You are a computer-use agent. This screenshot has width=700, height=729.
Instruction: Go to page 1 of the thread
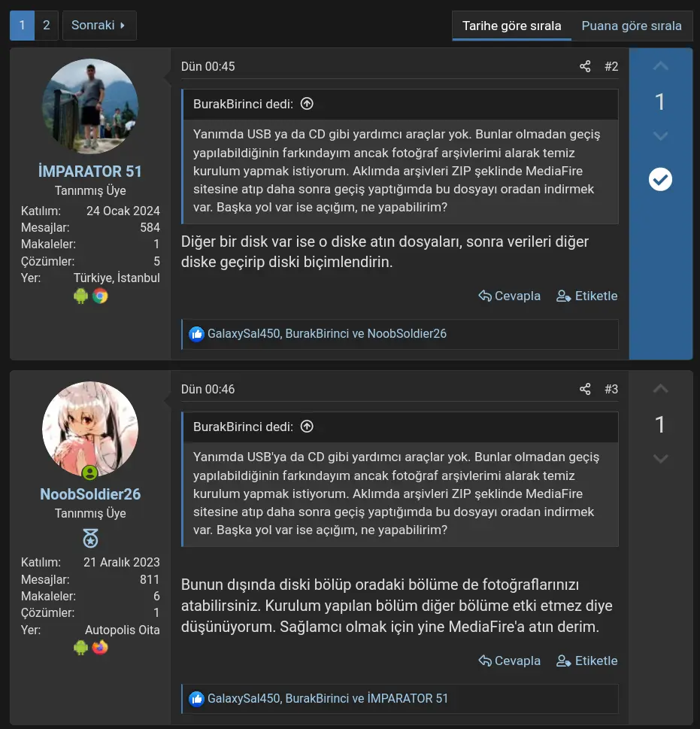pyautogui.click(x=22, y=26)
